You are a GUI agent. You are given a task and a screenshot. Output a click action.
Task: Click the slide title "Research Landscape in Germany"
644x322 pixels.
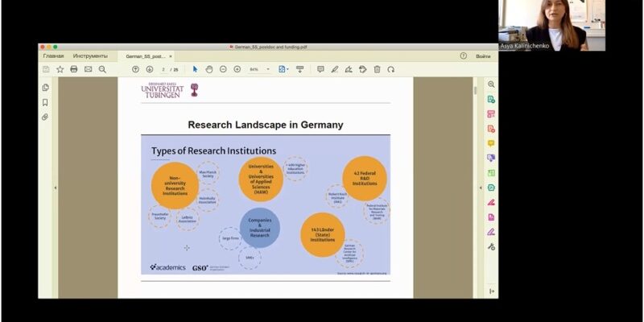[266, 125]
